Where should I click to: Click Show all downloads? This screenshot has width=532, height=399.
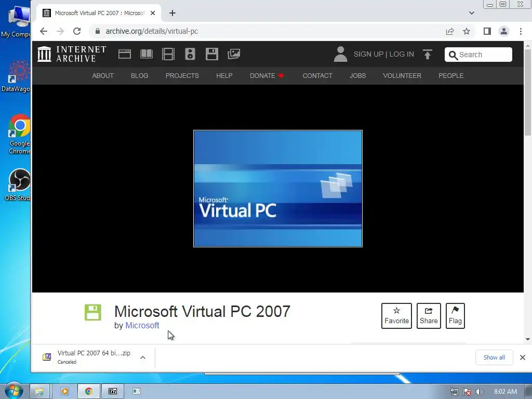coord(494,357)
